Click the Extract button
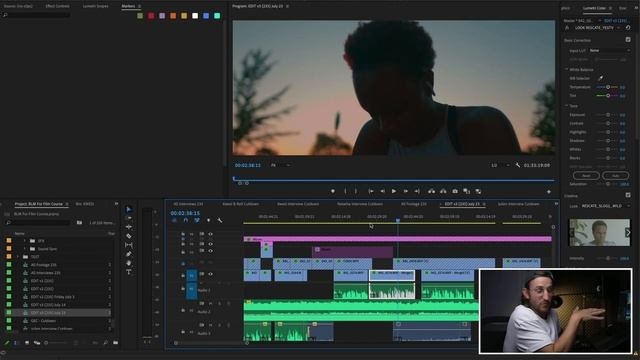 click(x=443, y=191)
